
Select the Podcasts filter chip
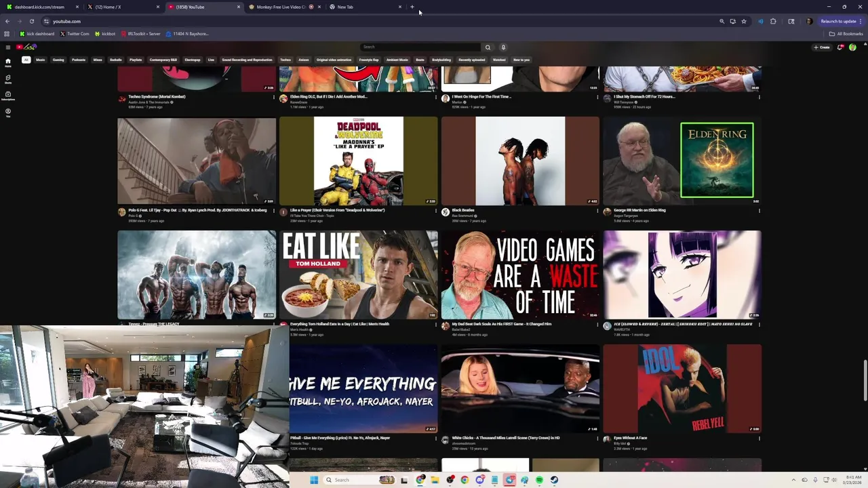(79, 60)
